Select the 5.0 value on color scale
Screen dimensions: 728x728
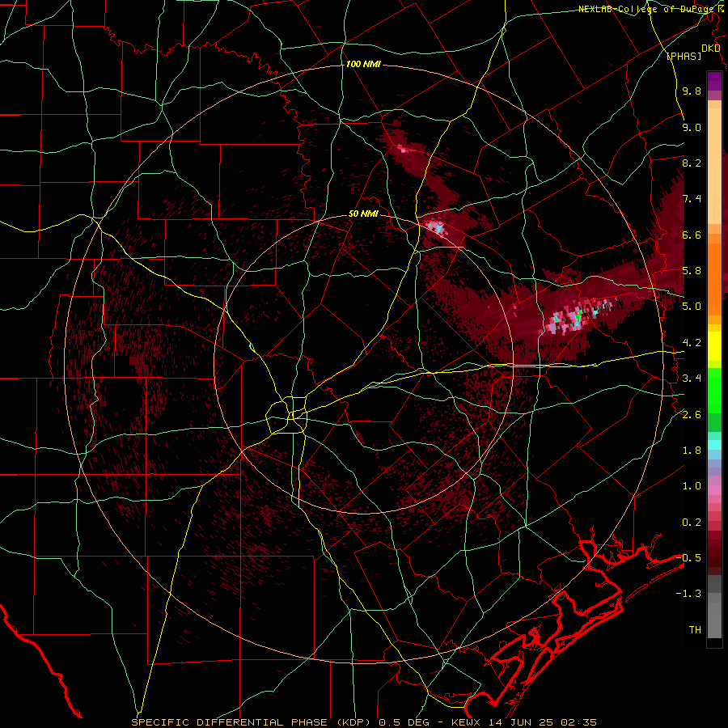[x=692, y=307]
